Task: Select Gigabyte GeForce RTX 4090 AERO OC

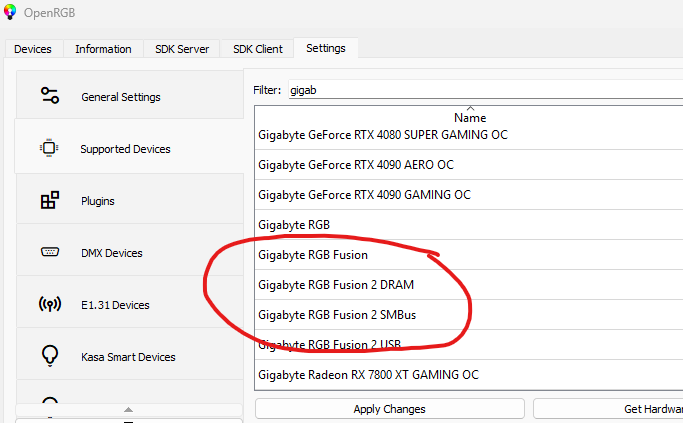Action: coord(469,165)
